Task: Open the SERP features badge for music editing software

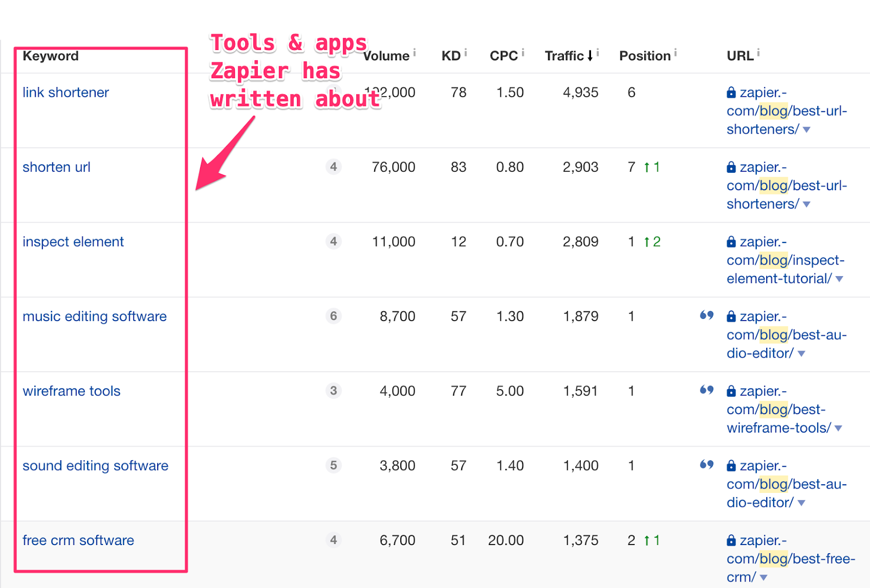Action: 333,316
